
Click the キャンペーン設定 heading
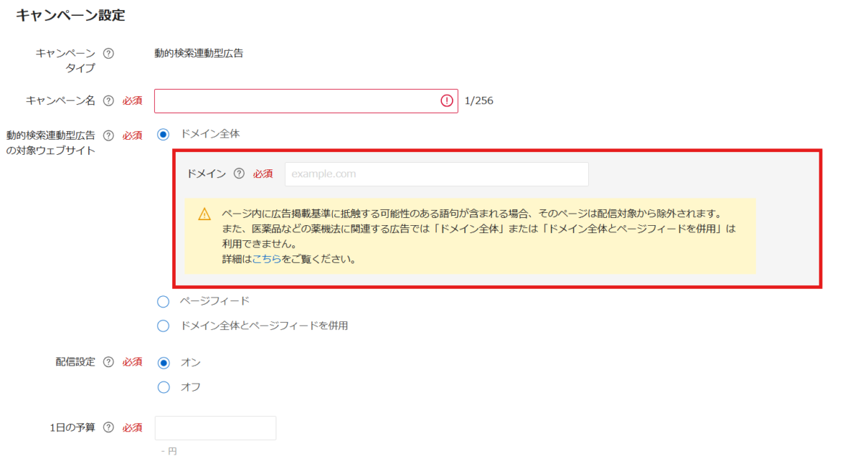[x=70, y=16]
